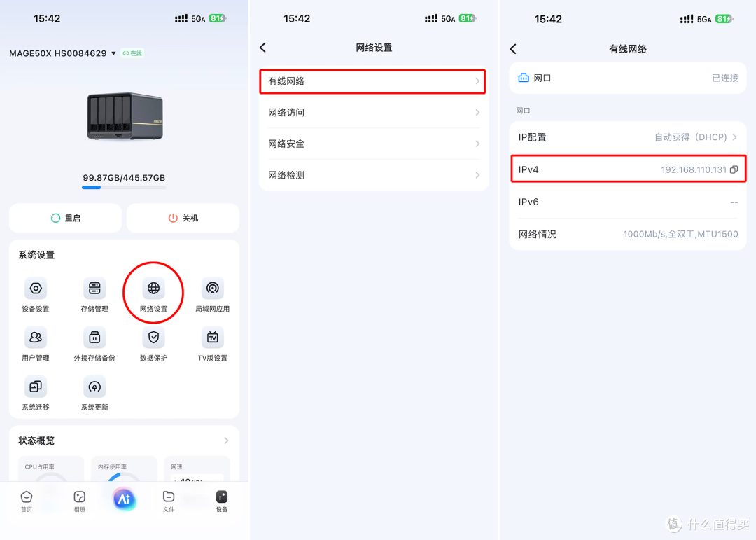Image resolution: width=756 pixels, height=540 pixels.
Task: Click the CPU占用率 card
Action: 51,469
